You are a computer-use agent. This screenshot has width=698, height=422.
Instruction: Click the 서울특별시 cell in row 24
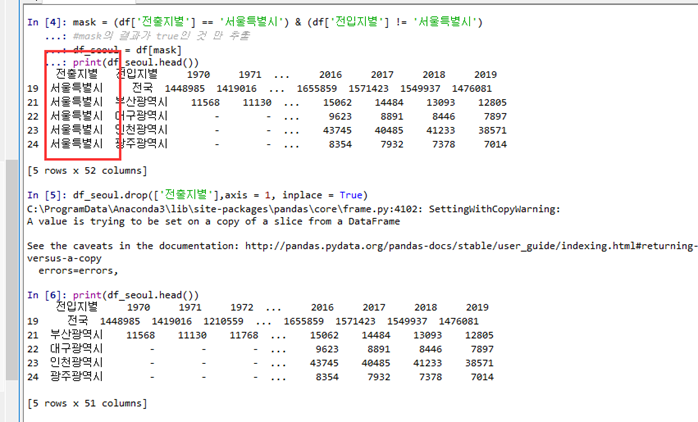(77, 144)
